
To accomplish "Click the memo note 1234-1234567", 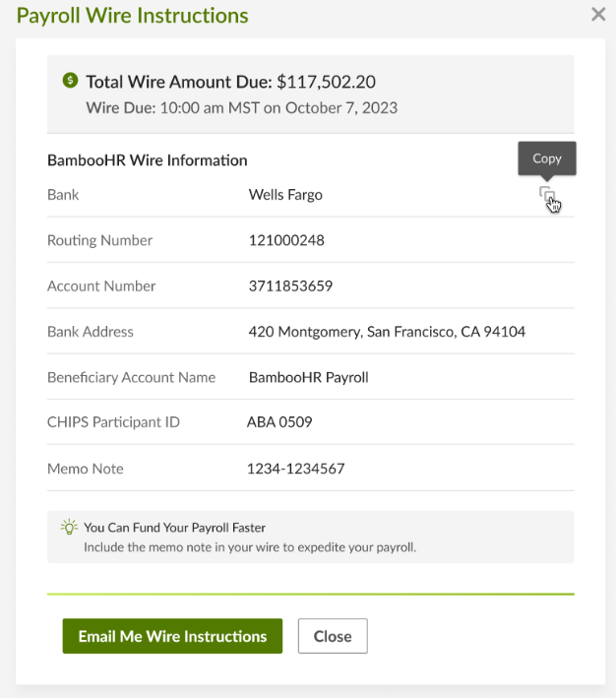I will click(x=295, y=469).
